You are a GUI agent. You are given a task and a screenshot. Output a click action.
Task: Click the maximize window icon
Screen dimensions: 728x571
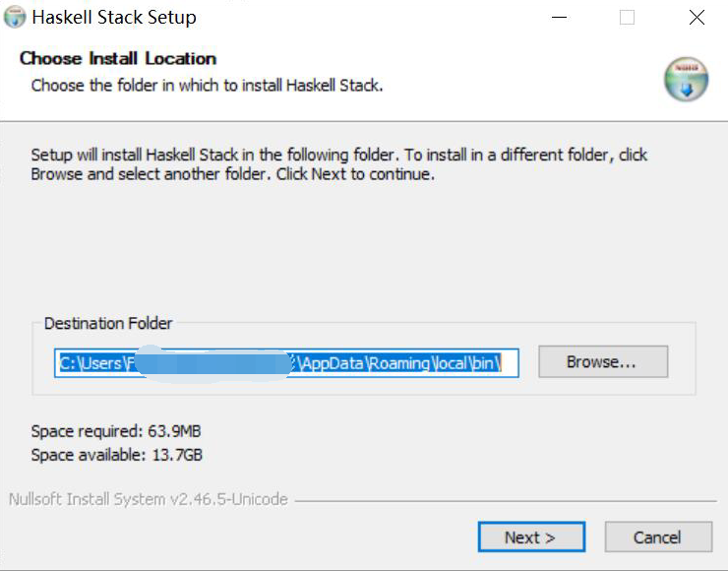click(627, 18)
